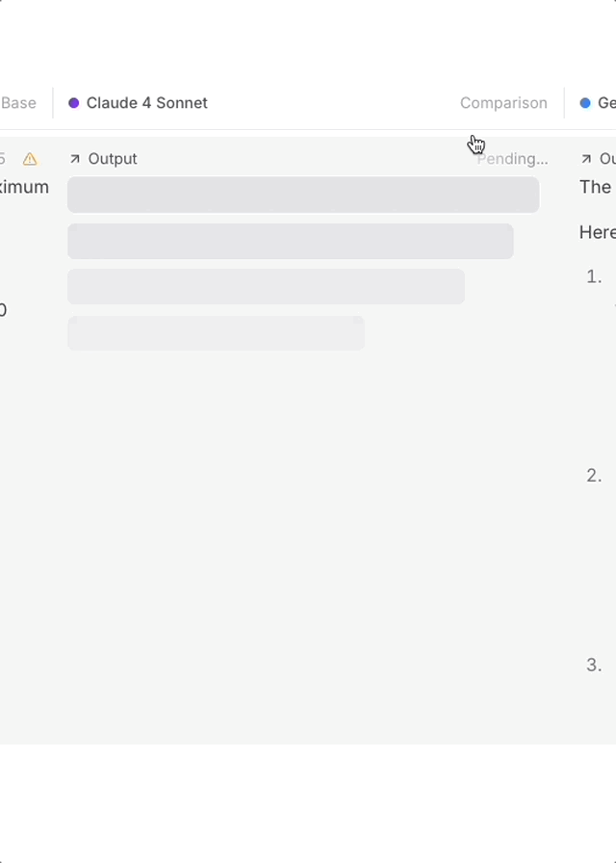
Task: Click the Output label in Claude's column
Action: 112,159
